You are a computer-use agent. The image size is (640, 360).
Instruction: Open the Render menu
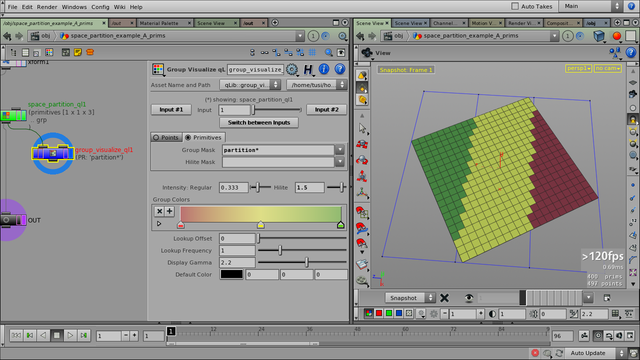click(47, 7)
